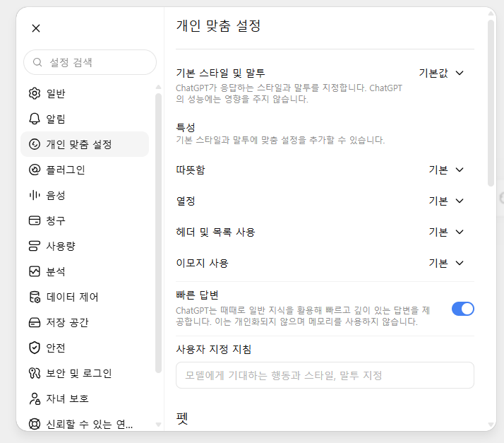This screenshot has height=443, width=504.
Task: Open the 분석 section
Action: [x=85, y=271]
